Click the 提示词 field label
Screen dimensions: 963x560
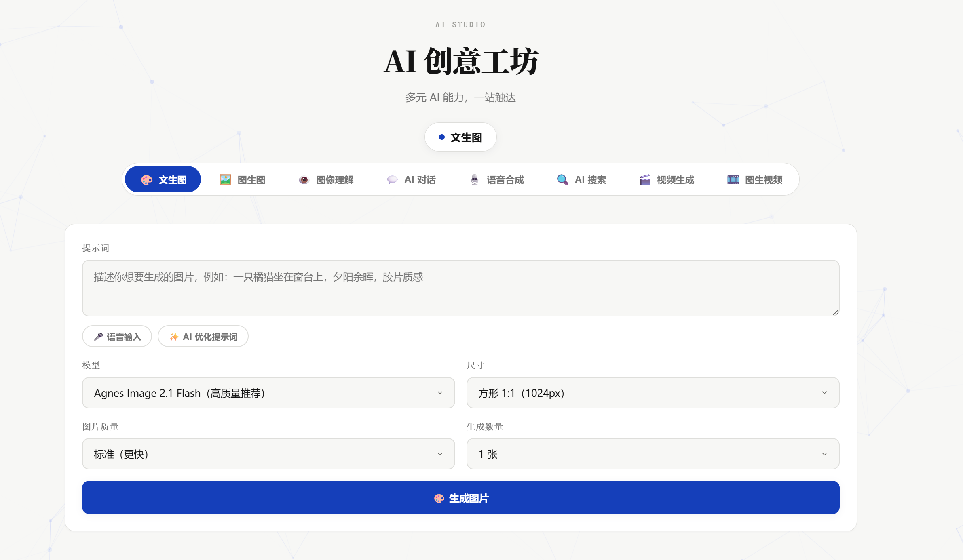[96, 248]
